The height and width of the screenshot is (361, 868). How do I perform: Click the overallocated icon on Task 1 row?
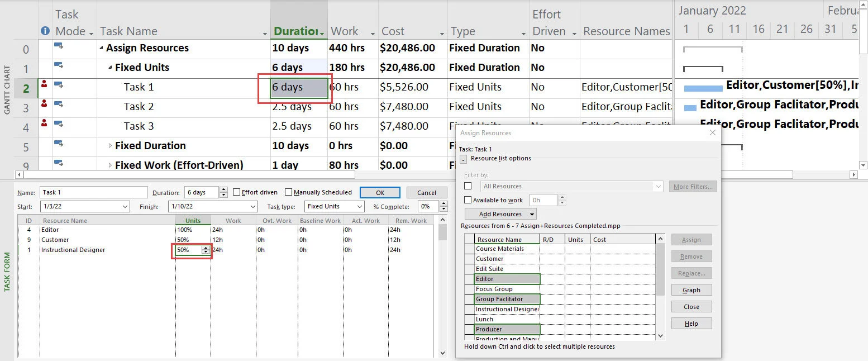pyautogui.click(x=44, y=84)
